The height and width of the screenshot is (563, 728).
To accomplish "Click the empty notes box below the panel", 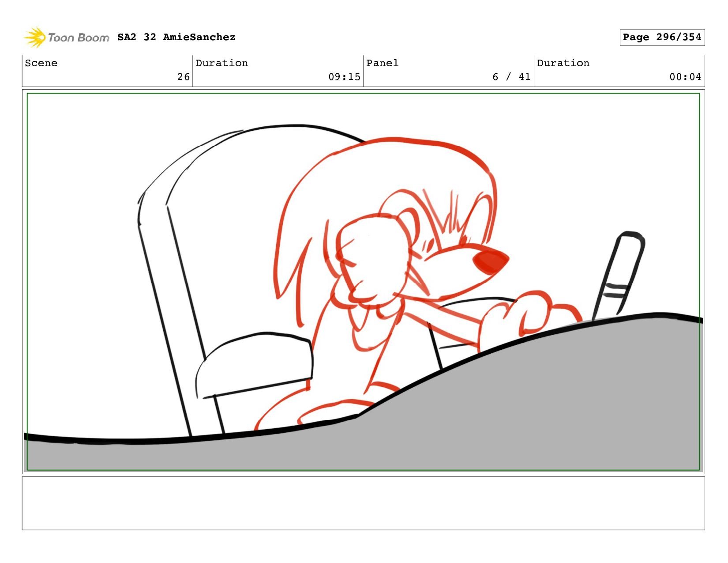I will pyautogui.click(x=363, y=503).
